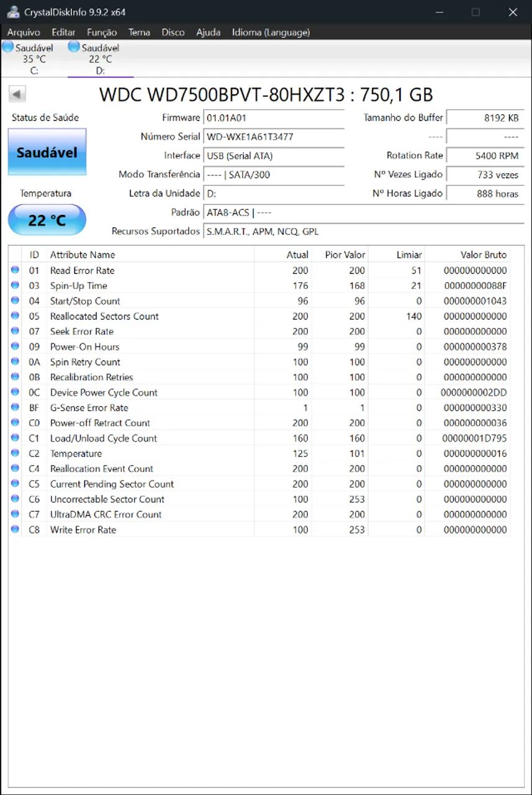
Task: Click the status dot for G-Sense Error Rate
Action: (x=15, y=407)
